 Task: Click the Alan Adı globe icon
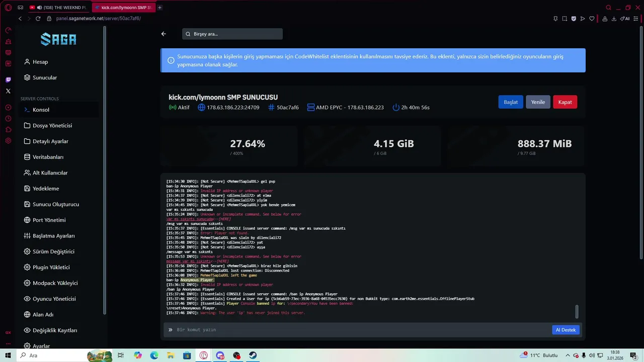(x=27, y=314)
